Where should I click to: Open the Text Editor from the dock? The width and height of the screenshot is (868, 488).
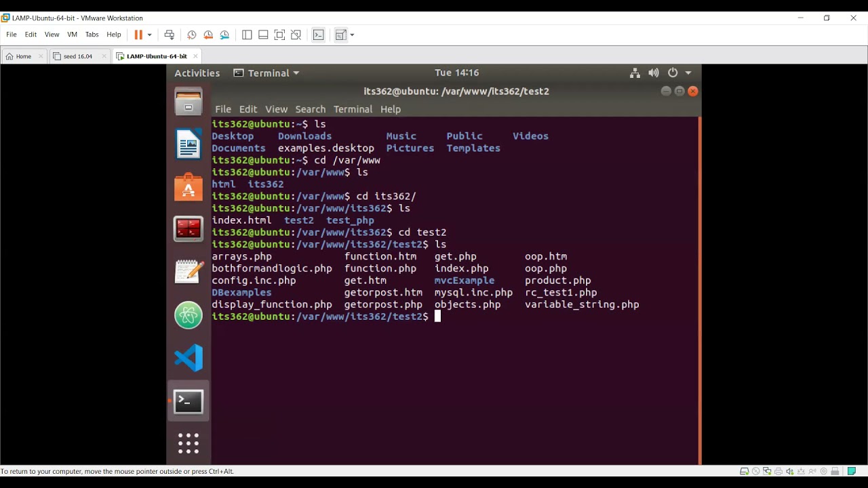[189, 272]
